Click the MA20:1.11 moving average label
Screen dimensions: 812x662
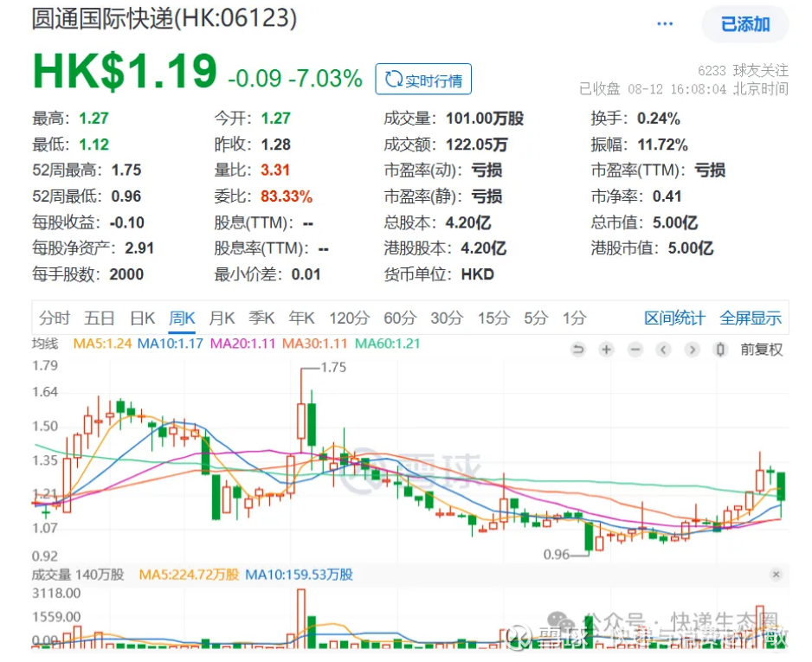[242, 344]
